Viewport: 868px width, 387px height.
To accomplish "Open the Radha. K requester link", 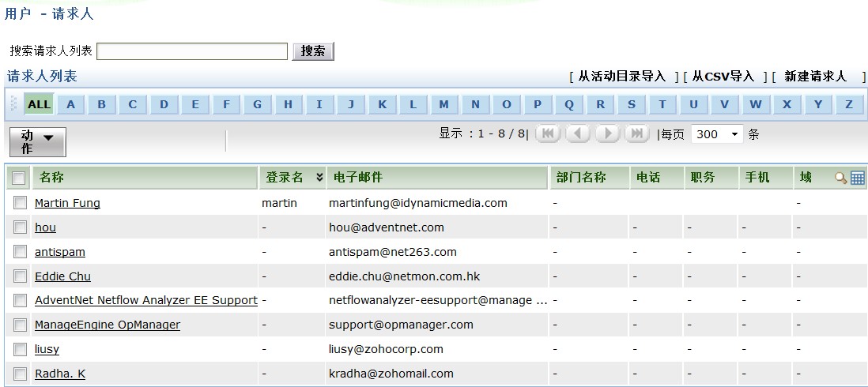I will pyautogui.click(x=60, y=373).
